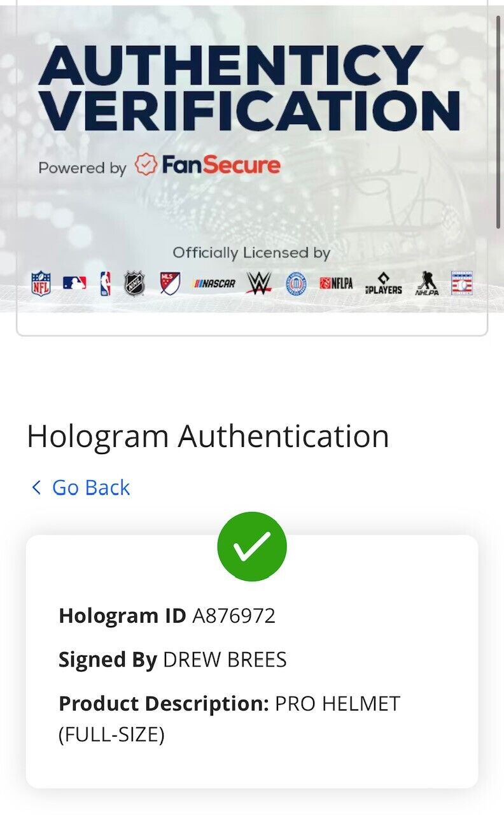Click the NFL shield logo
The image size is (504, 815).
(41, 283)
